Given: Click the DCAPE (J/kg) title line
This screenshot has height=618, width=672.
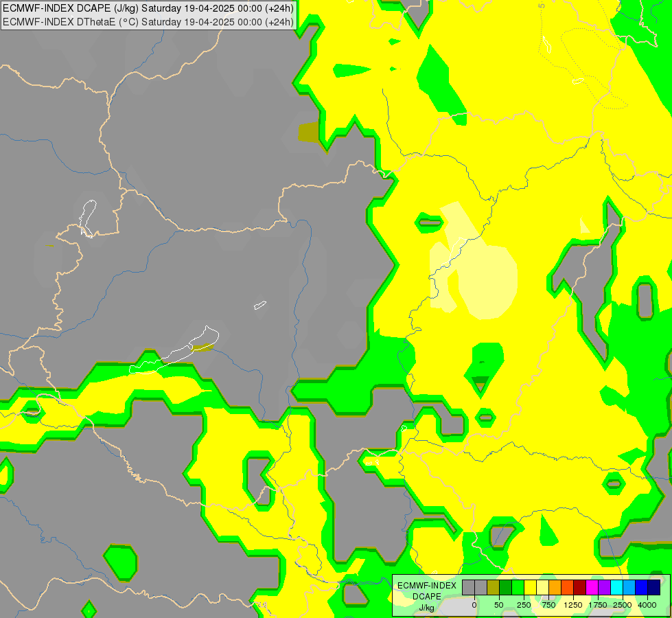Looking at the screenshot, I should pos(148,8).
